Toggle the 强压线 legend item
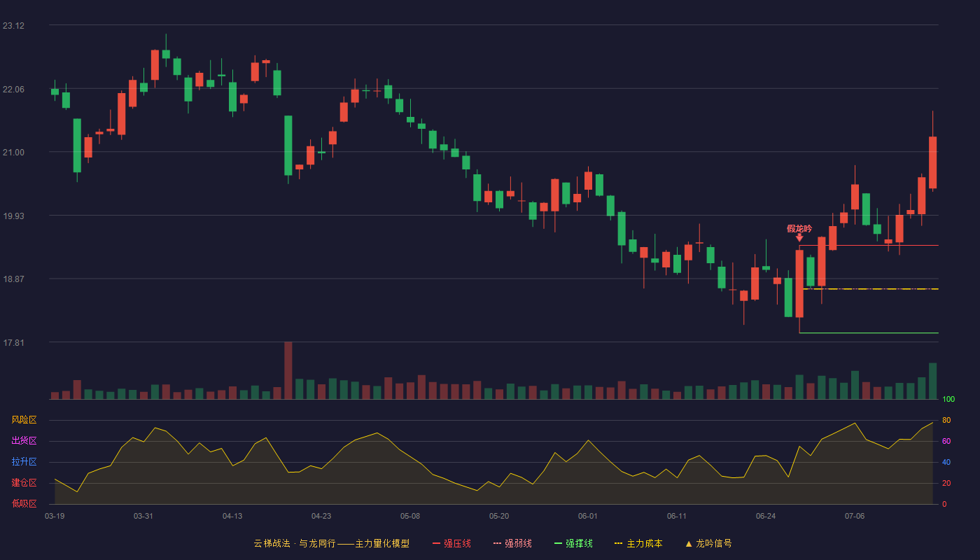The image size is (980, 560). pyautogui.click(x=451, y=543)
